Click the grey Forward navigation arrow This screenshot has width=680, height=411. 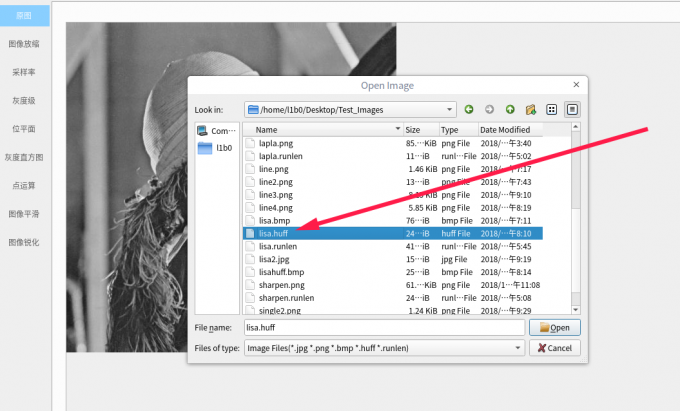tap(489, 109)
